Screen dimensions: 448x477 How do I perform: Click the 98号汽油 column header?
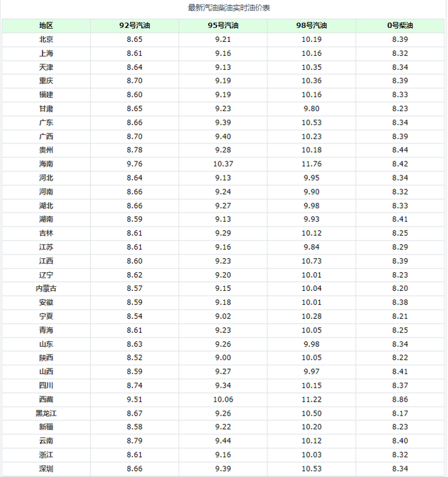coord(312,26)
